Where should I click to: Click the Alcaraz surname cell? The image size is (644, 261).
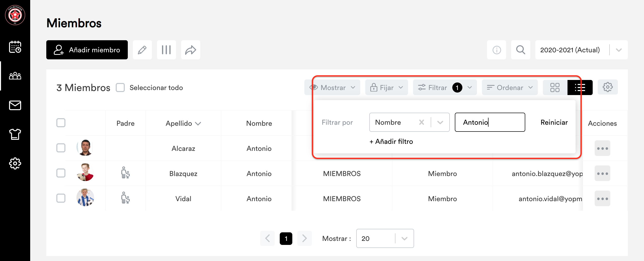tap(183, 149)
